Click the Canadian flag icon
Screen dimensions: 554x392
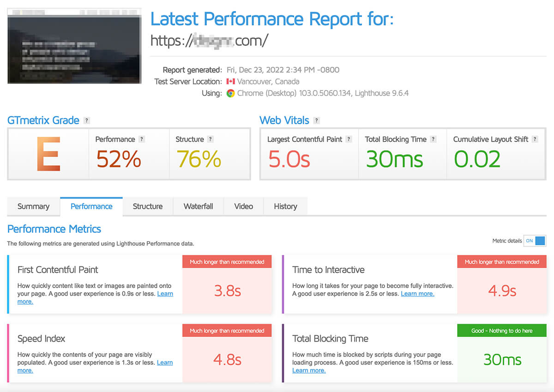tap(230, 82)
